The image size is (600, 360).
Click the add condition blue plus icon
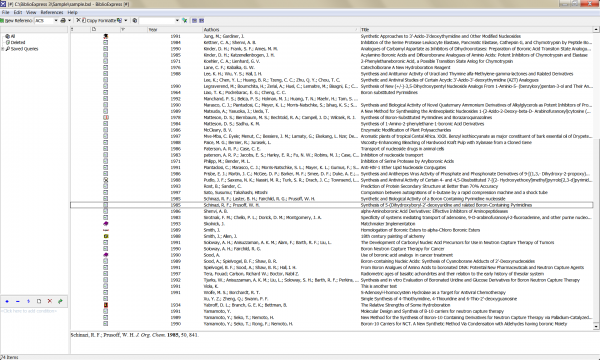[7, 301]
